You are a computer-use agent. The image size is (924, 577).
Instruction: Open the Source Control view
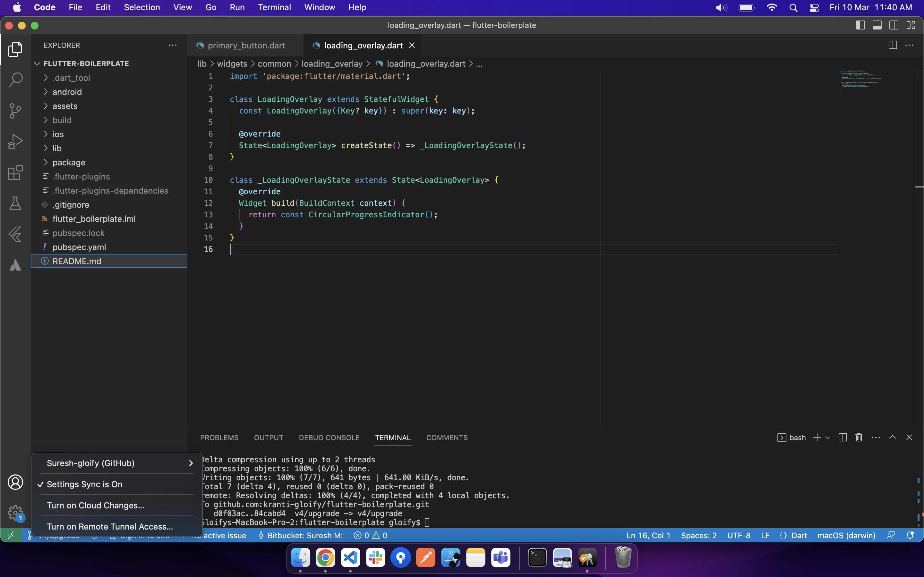[x=15, y=111]
